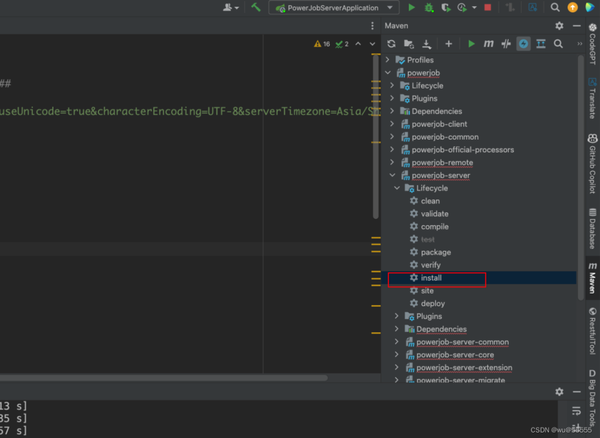
Task: Reload all Maven projects
Action: pos(391,44)
